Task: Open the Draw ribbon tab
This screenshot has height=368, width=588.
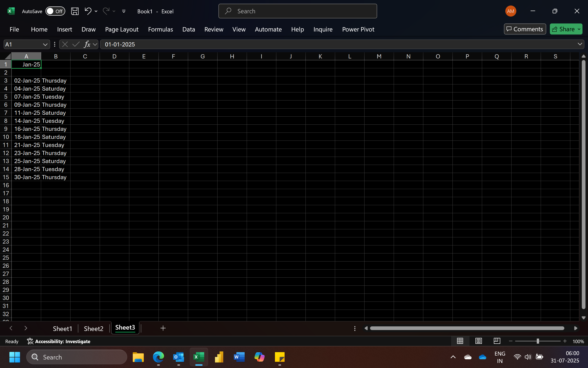Action: (88, 29)
